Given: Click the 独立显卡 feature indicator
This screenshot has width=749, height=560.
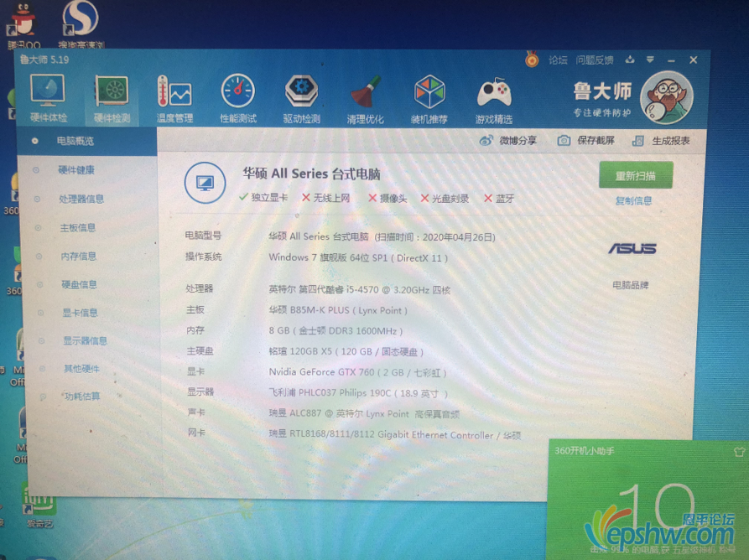Looking at the screenshot, I should click(x=263, y=198).
